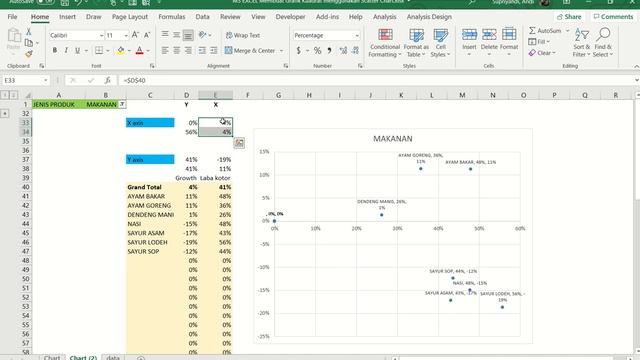This screenshot has height=360, width=640.
Task: Toggle center horizontal alignment
Action: tap(176, 51)
